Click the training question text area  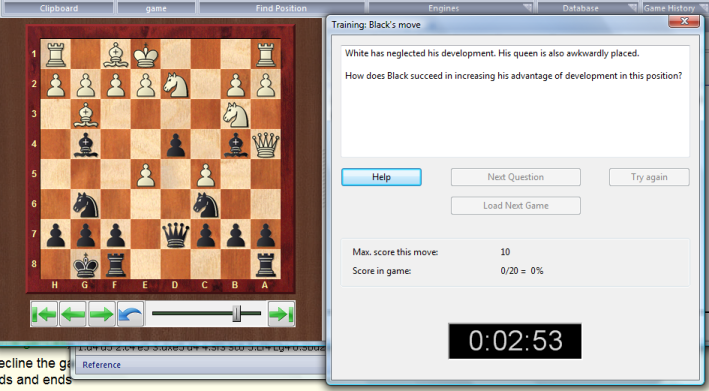515,101
